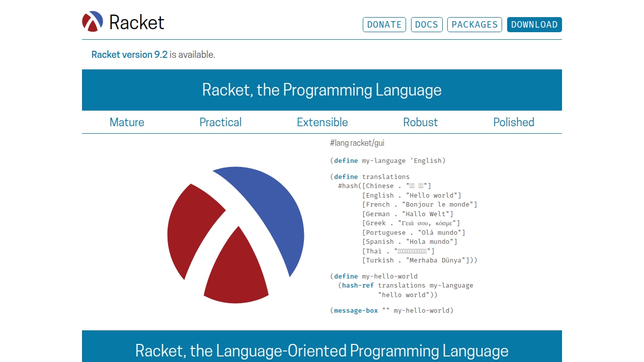644x362 pixels.
Task: Switch to the Extensible tab
Action: point(322,122)
